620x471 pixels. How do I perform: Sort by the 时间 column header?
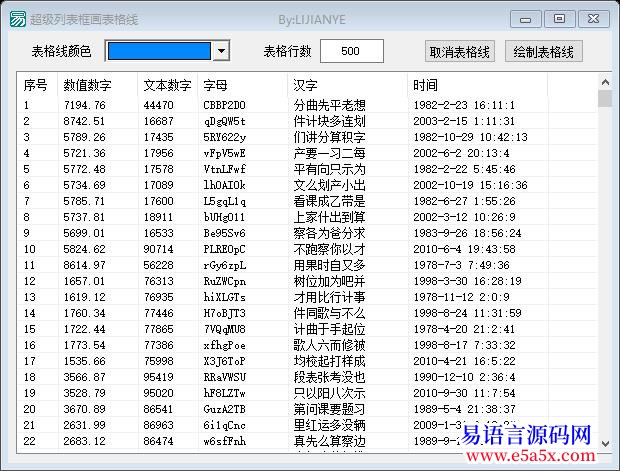pyautogui.click(x=478, y=85)
